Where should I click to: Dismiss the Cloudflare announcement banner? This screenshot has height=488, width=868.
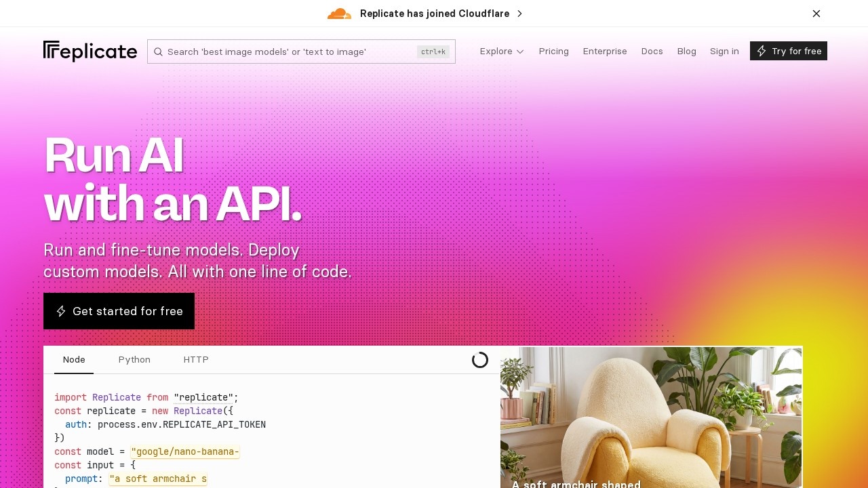coord(816,14)
